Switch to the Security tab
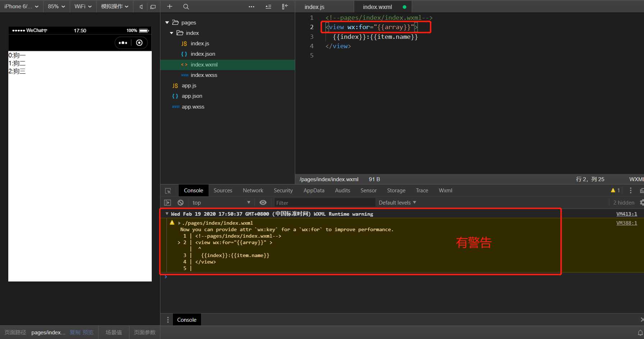This screenshot has height=339, width=644. (x=283, y=191)
